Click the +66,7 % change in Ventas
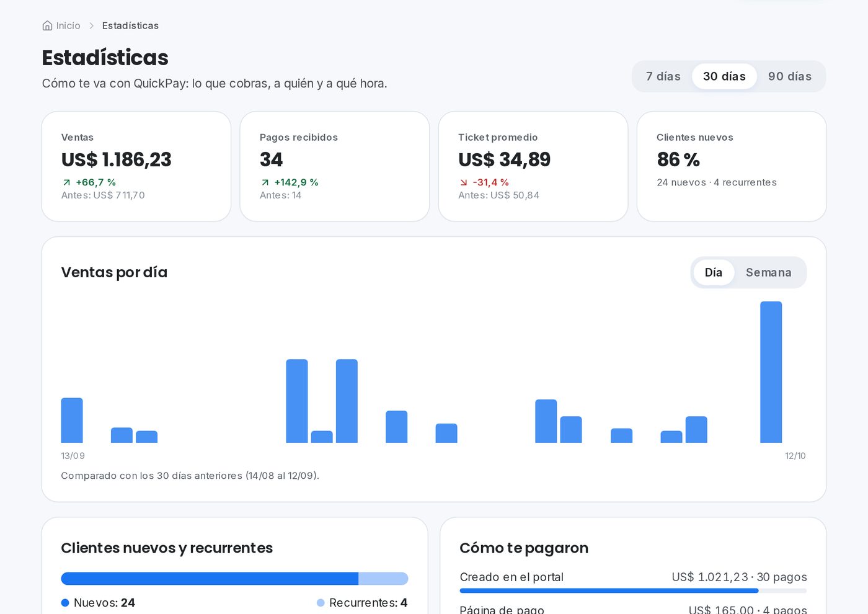868x614 pixels. pyautogui.click(x=96, y=182)
